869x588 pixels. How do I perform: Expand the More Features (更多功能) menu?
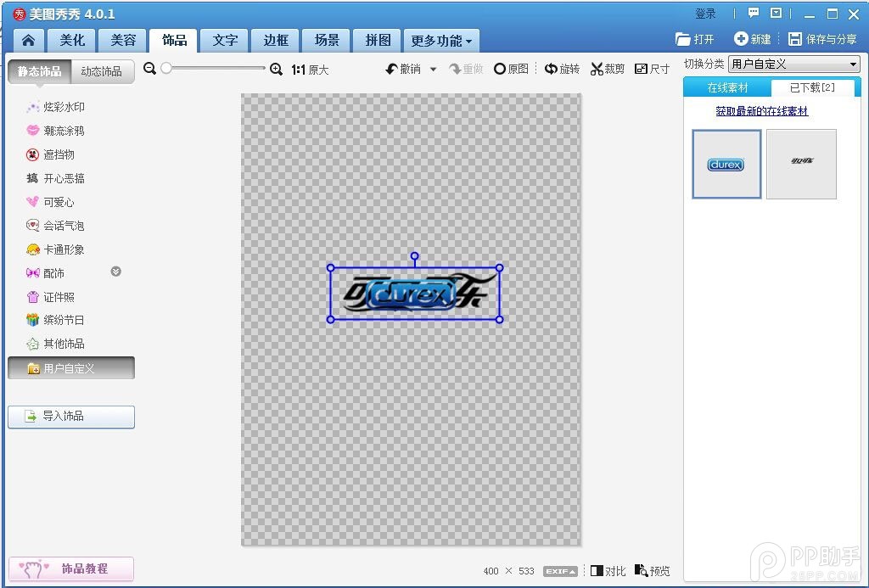(441, 41)
